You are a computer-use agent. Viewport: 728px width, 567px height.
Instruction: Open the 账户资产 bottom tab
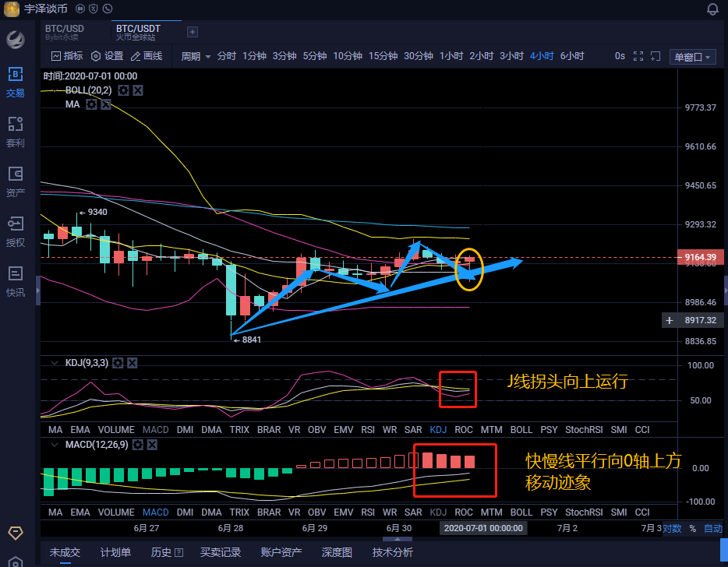(x=281, y=552)
